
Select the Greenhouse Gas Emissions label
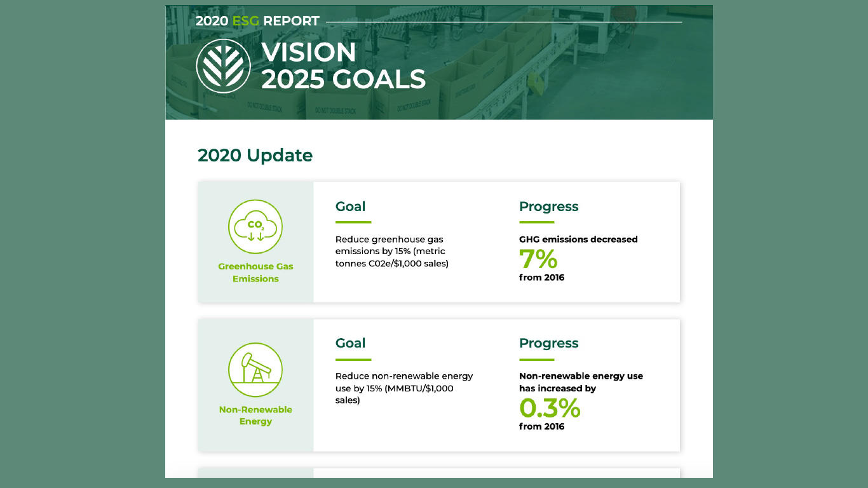pyautogui.click(x=255, y=273)
